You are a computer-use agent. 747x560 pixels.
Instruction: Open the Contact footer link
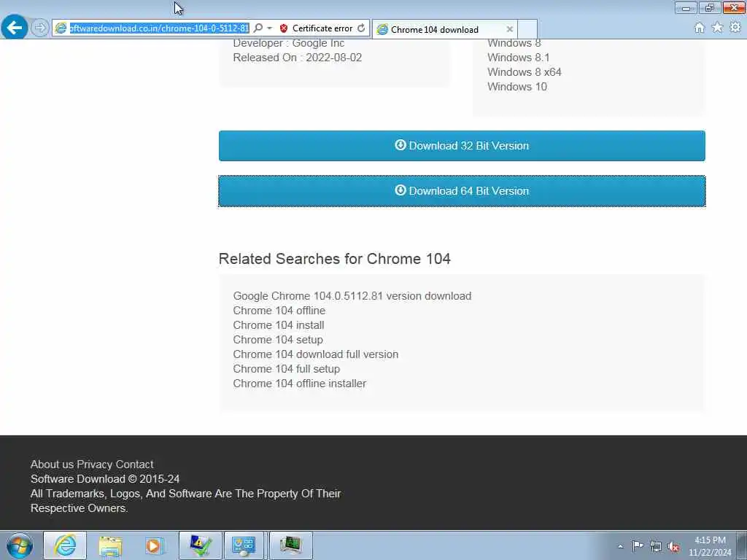(134, 464)
